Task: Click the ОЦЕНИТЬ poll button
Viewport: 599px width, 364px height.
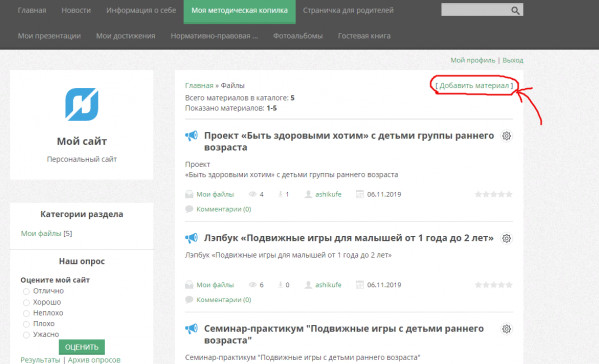Action: [82, 347]
